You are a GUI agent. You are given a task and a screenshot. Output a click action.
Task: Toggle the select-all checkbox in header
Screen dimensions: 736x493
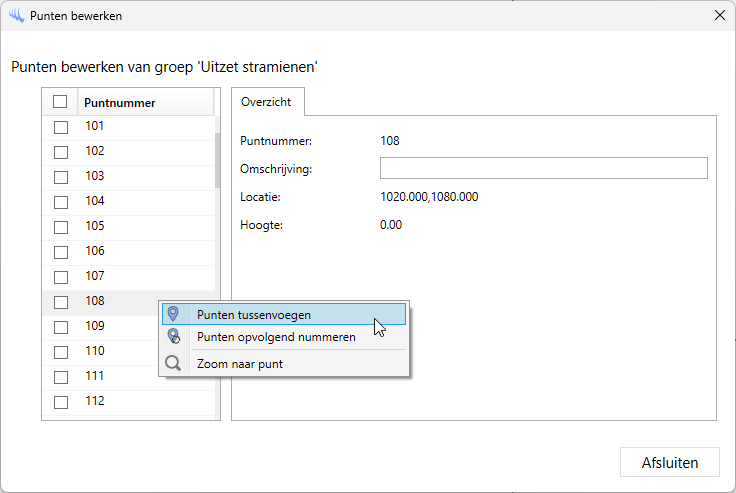pos(60,102)
